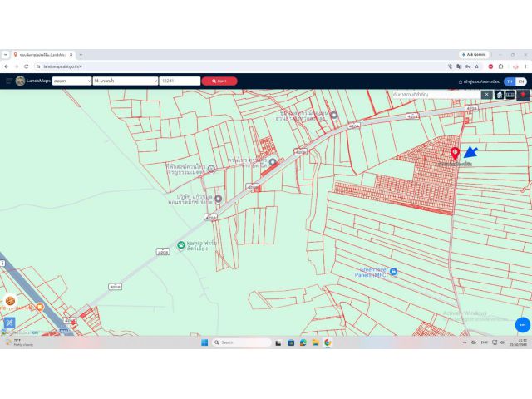Open Microsoft Edge from the taskbar
Viewport: 532px width, 399px height.
pyautogui.click(x=303, y=342)
